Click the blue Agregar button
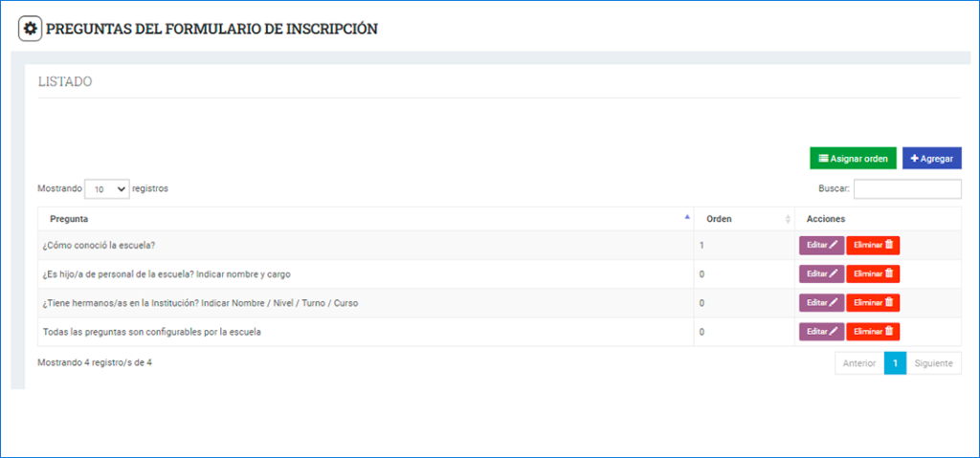The height and width of the screenshot is (458, 980). pyautogui.click(x=931, y=158)
